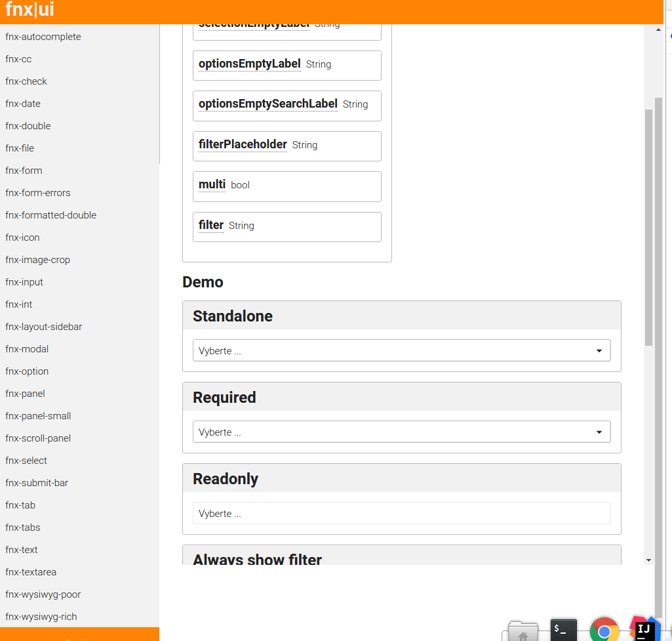This screenshot has height=641, width=672.
Task: Open IntelliJ IDEA from the dock
Action: coord(644,629)
